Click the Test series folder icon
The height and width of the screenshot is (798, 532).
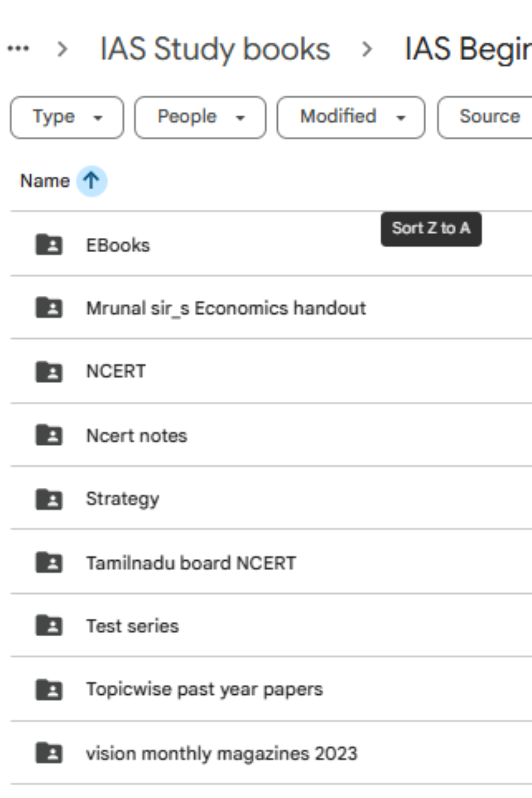49,626
